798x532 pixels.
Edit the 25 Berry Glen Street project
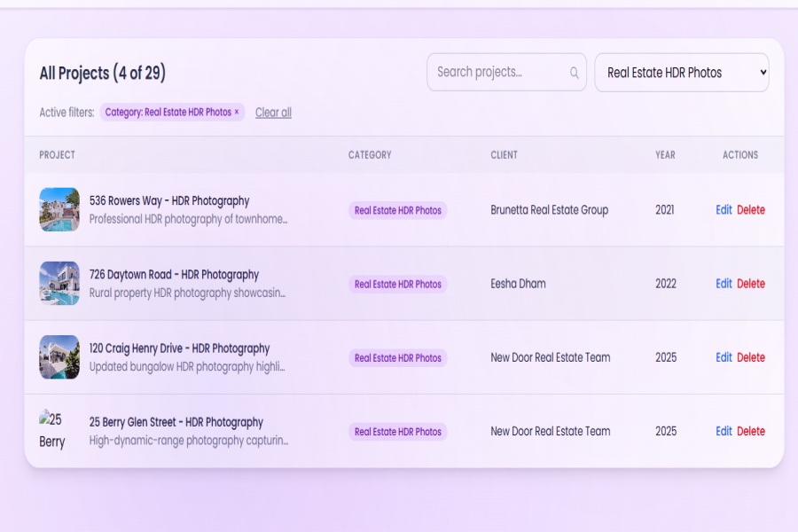tap(724, 431)
